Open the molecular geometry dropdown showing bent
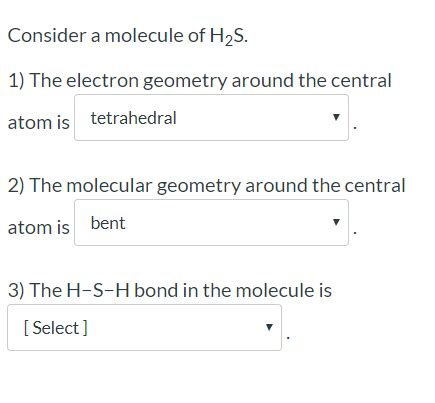The width and height of the screenshot is (435, 403). tap(211, 222)
